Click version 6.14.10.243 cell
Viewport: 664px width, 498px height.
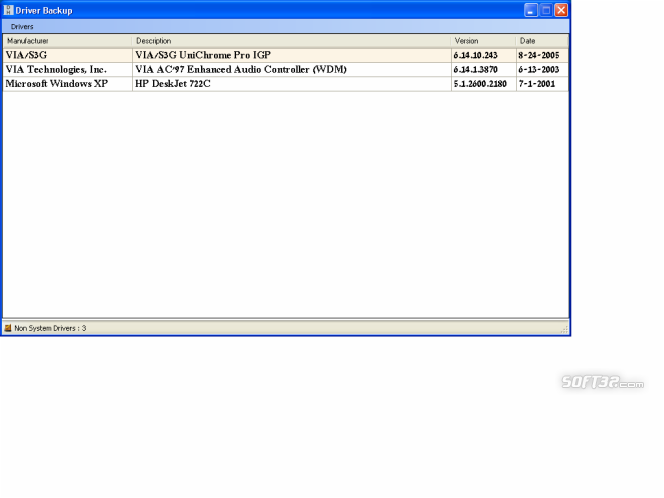[484, 55]
